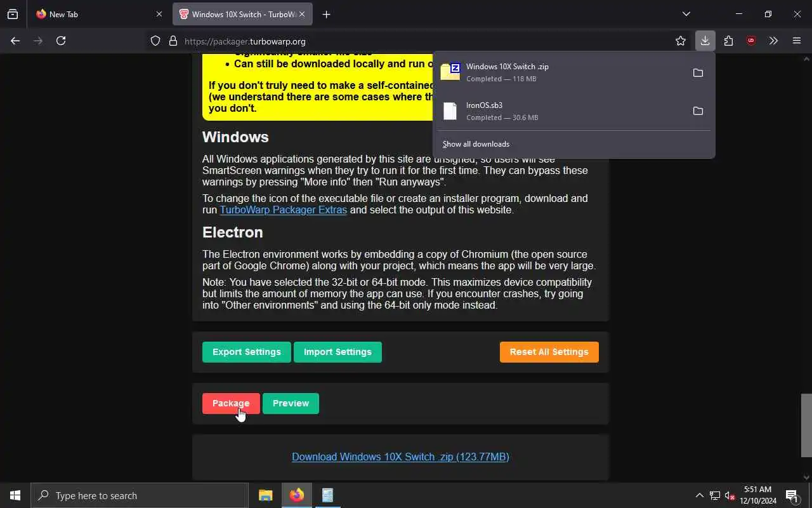The image size is (812, 508).
Task: Click the scrollbar down arrow
Action: (806, 477)
